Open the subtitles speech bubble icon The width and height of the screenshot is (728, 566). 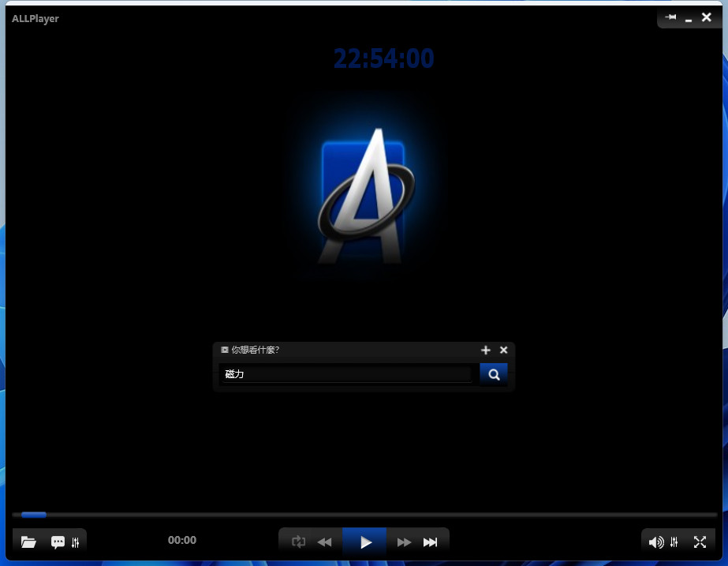pos(58,542)
